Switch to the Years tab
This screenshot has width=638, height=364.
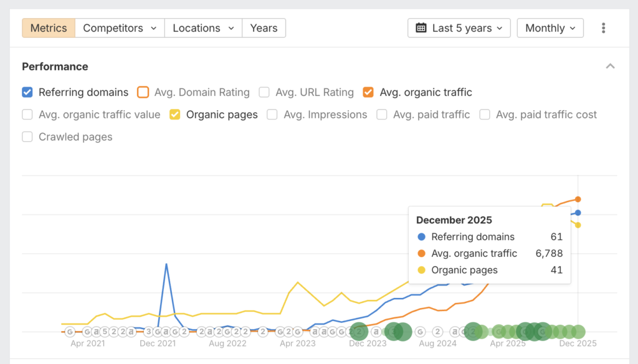click(x=264, y=28)
